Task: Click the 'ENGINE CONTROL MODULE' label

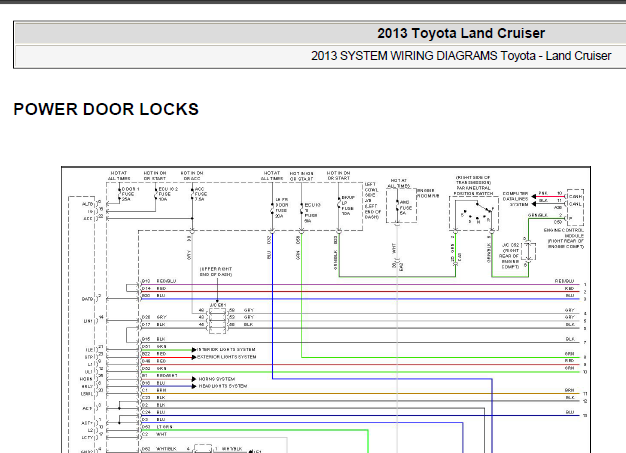Action: pyautogui.click(x=564, y=233)
